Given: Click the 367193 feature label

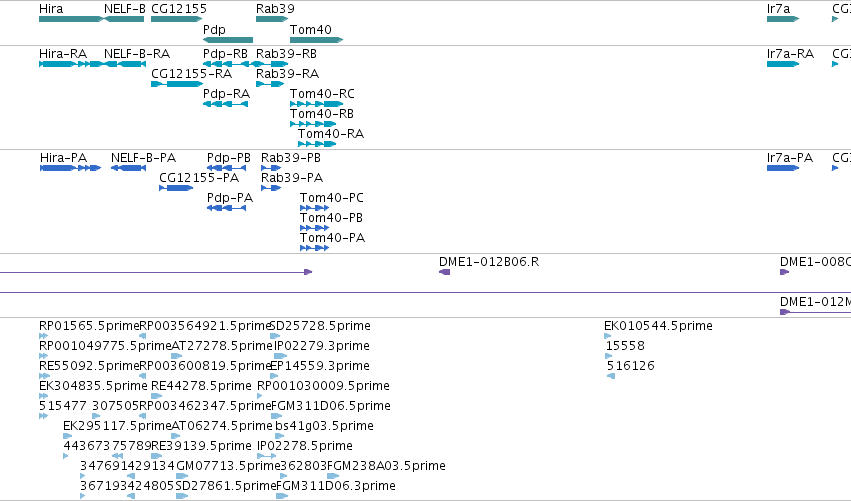Looking at the screenshot, I should pos(104,487).
